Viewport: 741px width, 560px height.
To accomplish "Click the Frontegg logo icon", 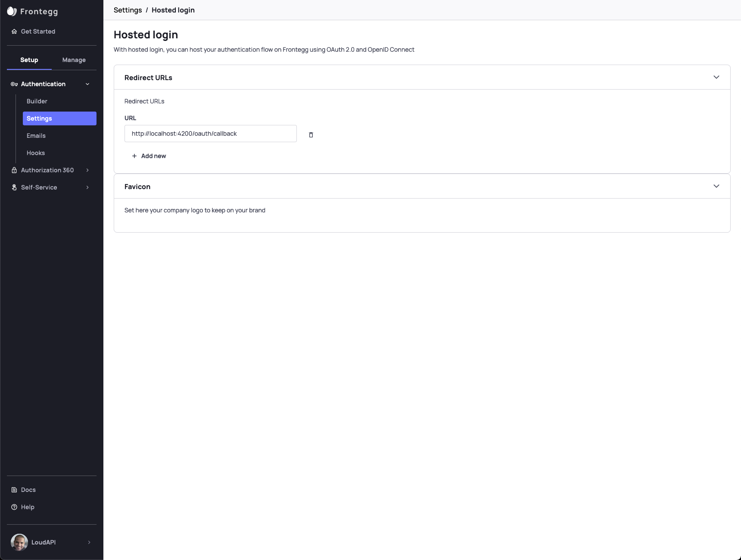I will pyautogui.click(x=12, y=11).
